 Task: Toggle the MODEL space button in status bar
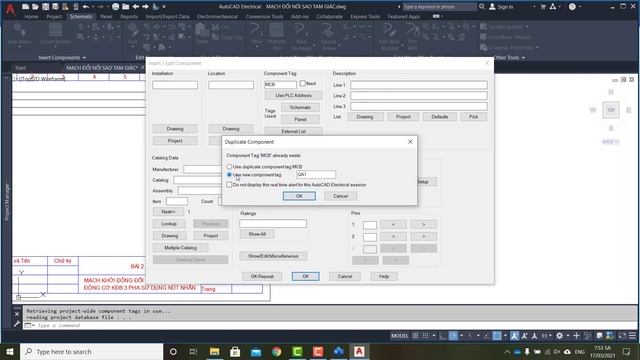click(399, 336)
